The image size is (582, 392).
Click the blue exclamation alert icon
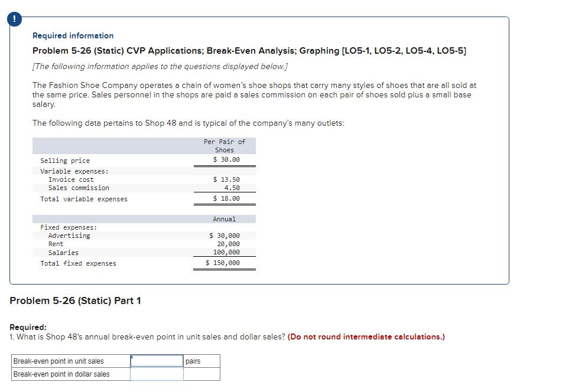point(14,19)
